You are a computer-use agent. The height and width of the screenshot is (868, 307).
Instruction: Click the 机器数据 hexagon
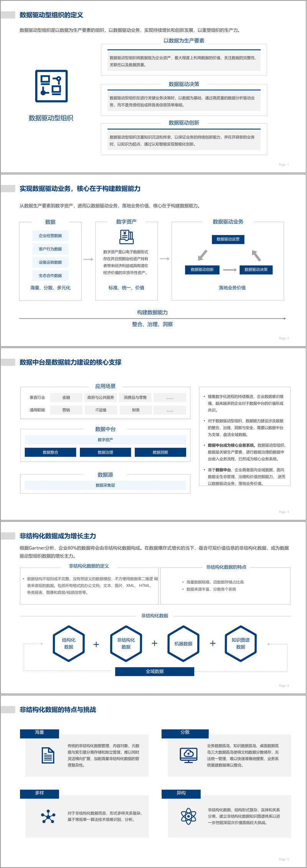tap(183, 644)
